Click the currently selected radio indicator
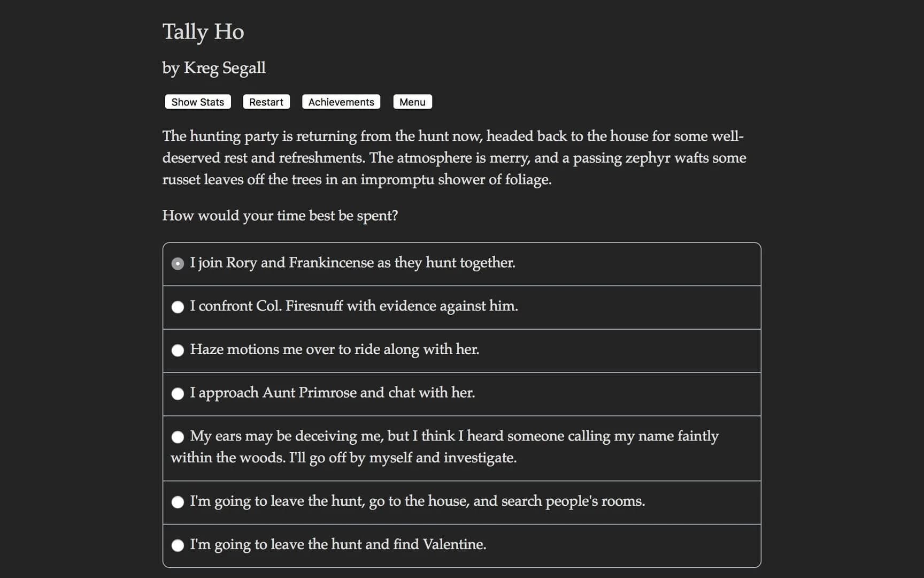The width and height of the screenshot is (924, 578). (x=178, y=263)
